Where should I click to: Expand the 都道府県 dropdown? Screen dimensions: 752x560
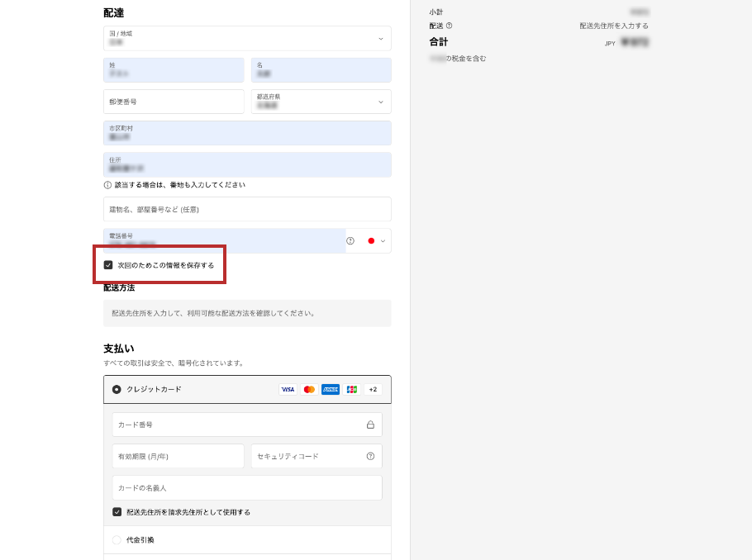coord(321,102)
